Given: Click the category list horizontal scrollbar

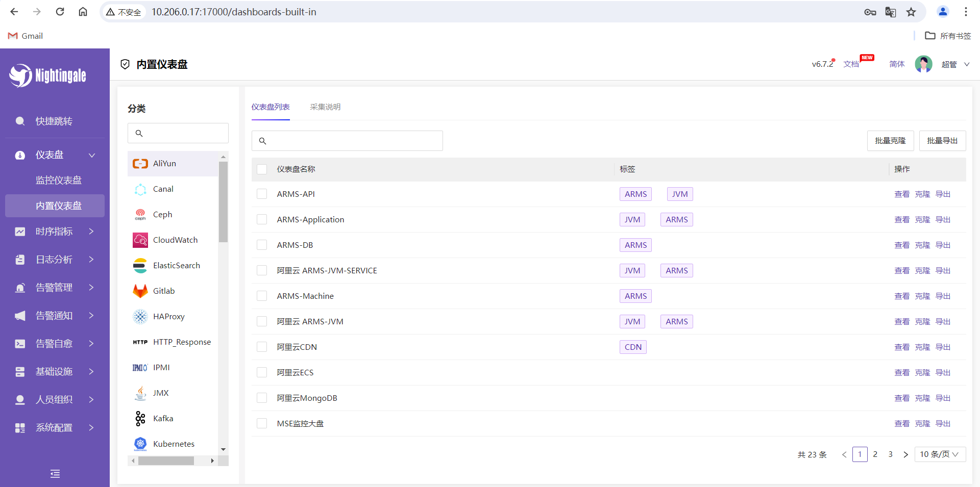Looking at the screenshot, I should (166, 461).
